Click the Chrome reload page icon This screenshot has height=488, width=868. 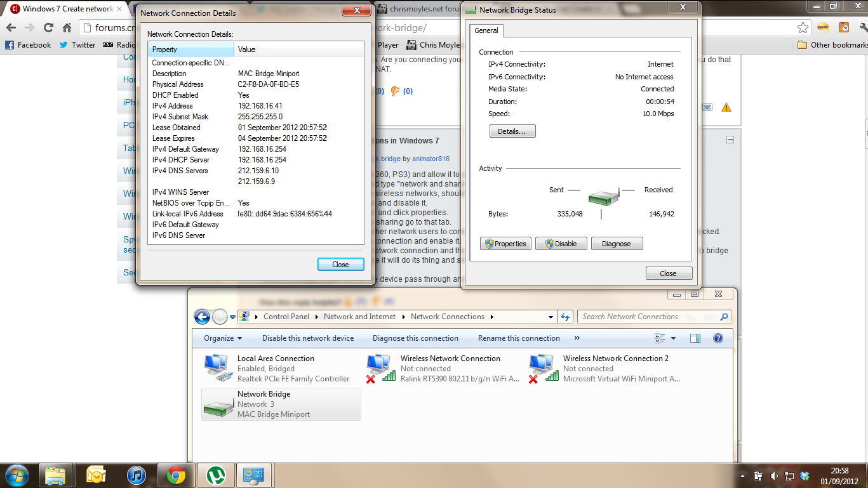pyautogui.click(x=48, y=28)
